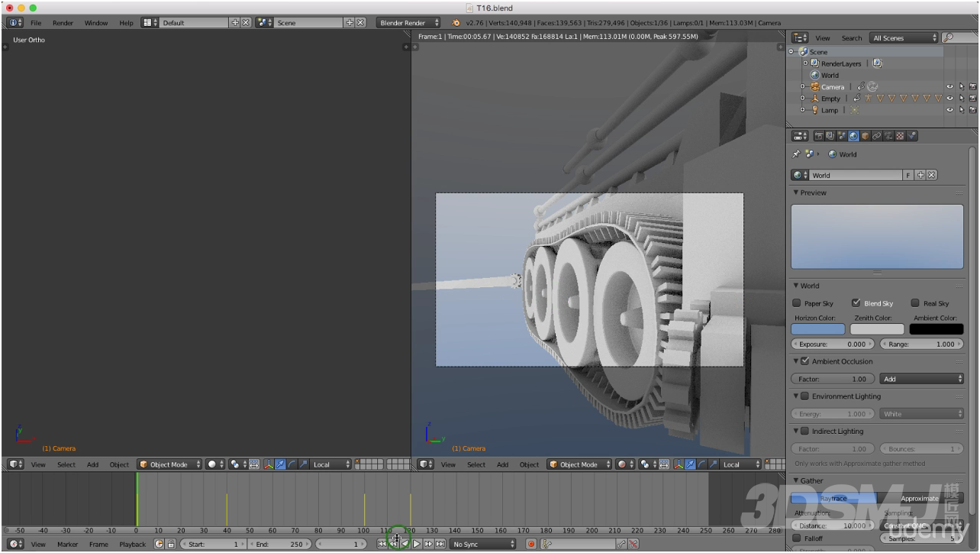
Task: Click the Zenith Color swatch
Action: click(x=877, y=329)
